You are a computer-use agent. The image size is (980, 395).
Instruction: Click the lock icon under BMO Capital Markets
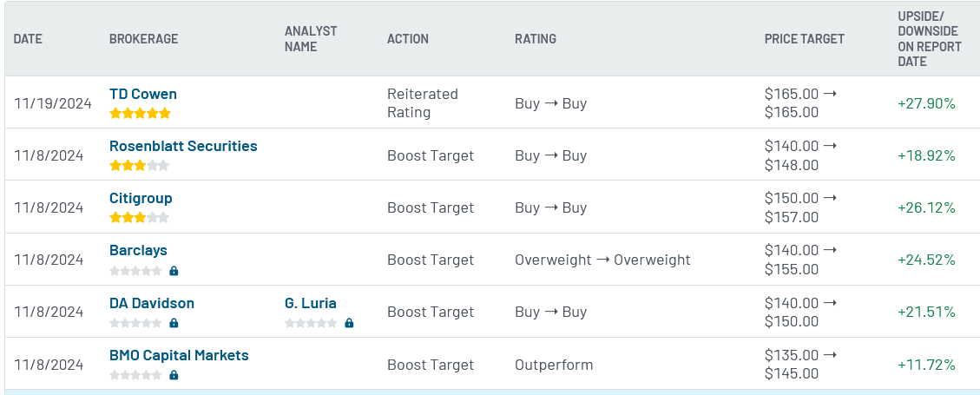[174, 375]
